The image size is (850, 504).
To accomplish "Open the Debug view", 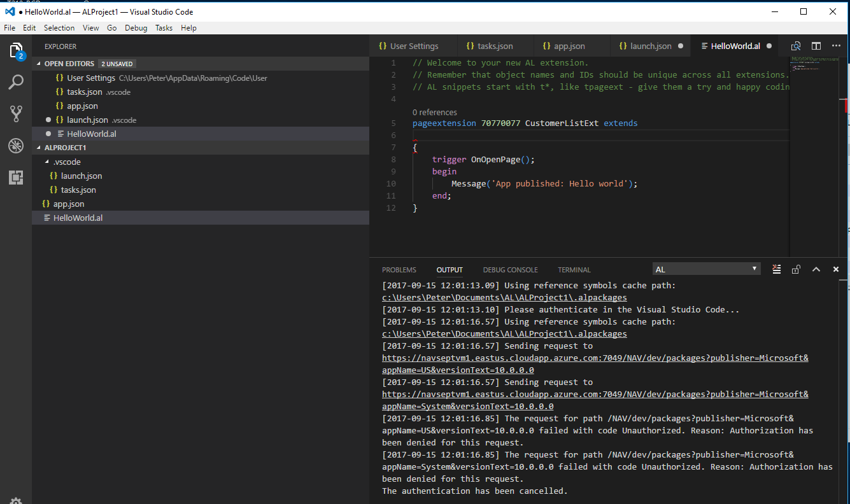I will coord(16,145).
